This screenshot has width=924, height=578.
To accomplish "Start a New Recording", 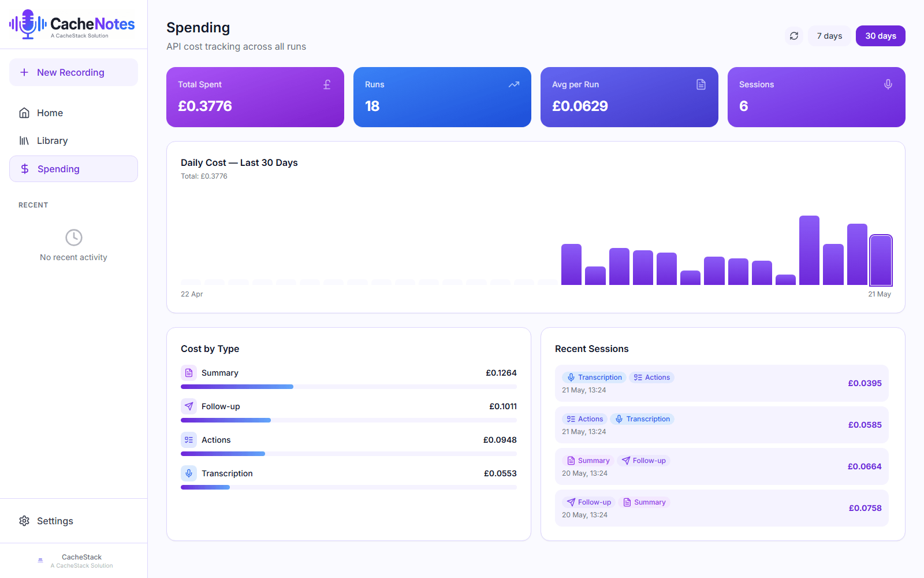I will 73,72.
